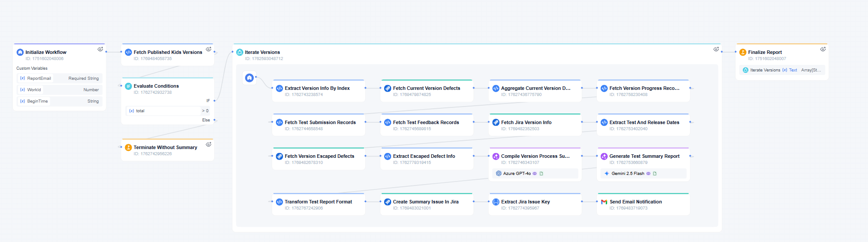
Task: Toggle the eye icon on Initialize Workflow
Action: click(x=100, y=49)
